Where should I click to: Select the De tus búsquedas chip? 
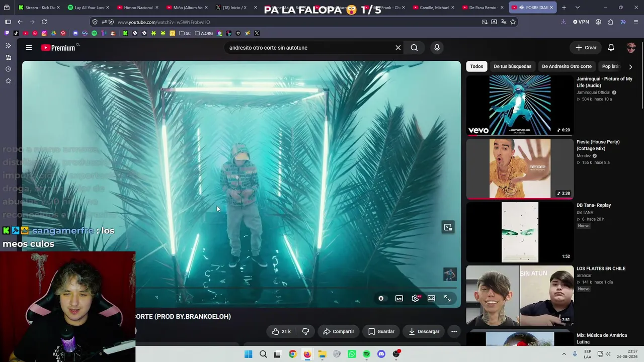(512, 66)
